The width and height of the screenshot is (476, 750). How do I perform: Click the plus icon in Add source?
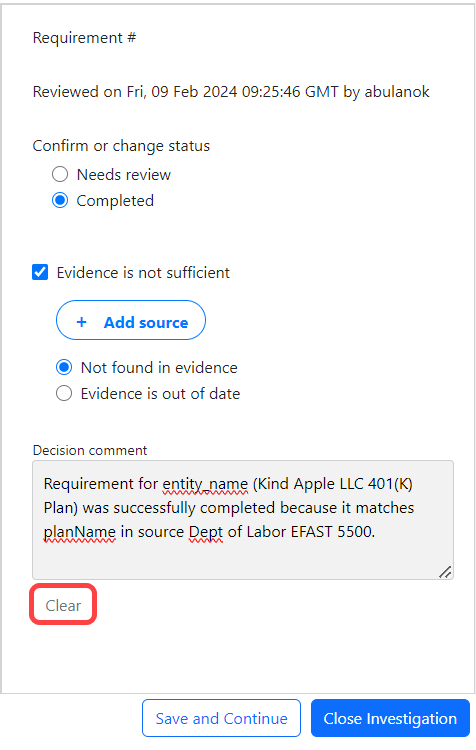point(82,322)
